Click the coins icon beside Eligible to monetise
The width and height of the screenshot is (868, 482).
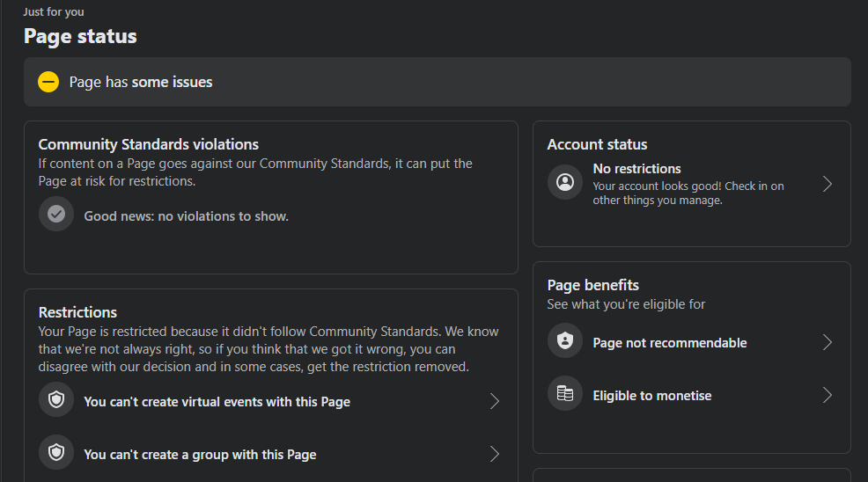(565, 394)
